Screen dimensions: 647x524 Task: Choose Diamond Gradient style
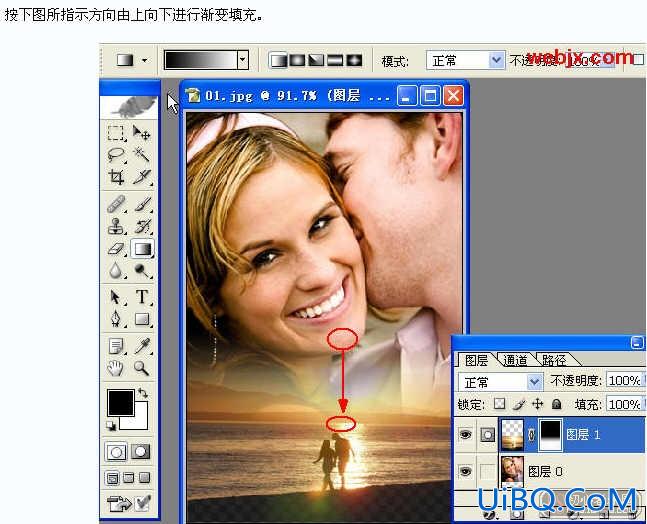pyautogui.click(x=354, y=61)
